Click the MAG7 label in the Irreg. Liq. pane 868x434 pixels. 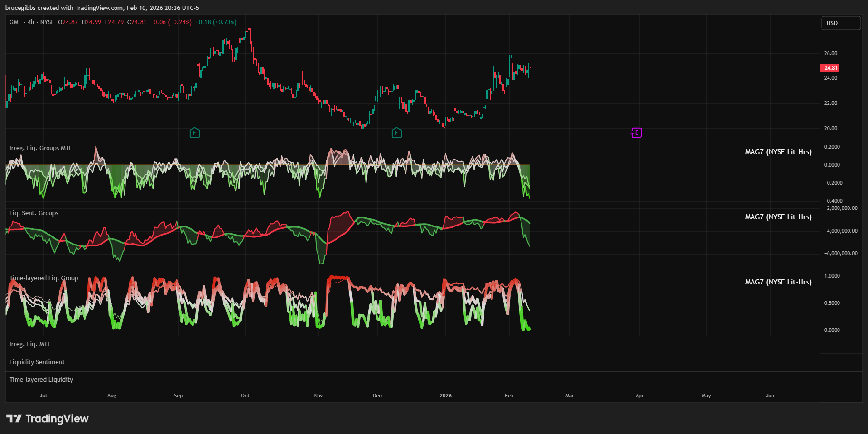coord(778,152)
